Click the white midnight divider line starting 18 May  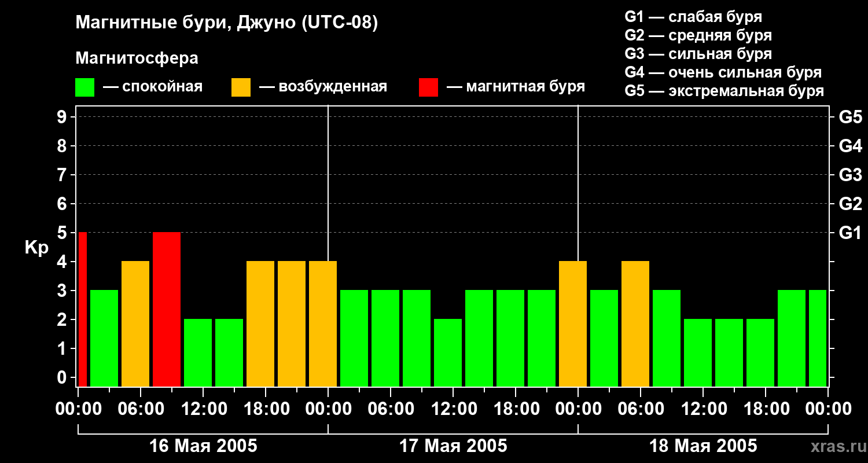pyautogui.click(x=578, y=183)
